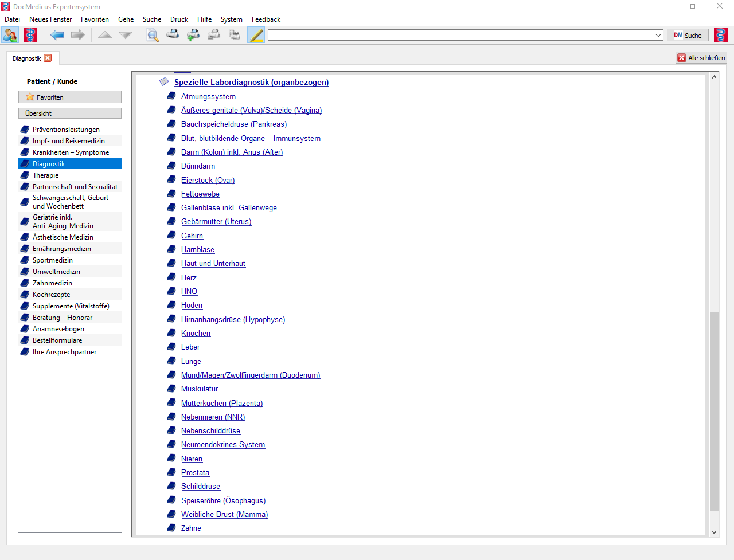The image size is (734, 560).
Task: Click the first printer icon in toolbar
Action: (173, 35)
